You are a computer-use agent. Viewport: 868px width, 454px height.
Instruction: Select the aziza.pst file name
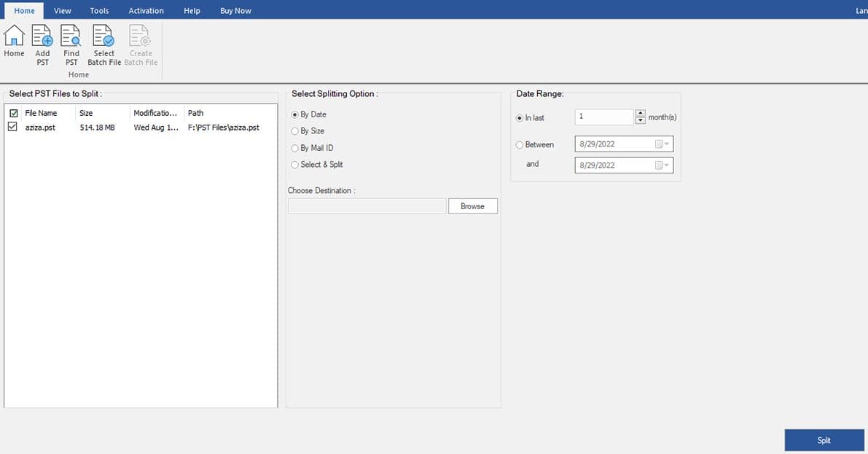click(40, 128)
